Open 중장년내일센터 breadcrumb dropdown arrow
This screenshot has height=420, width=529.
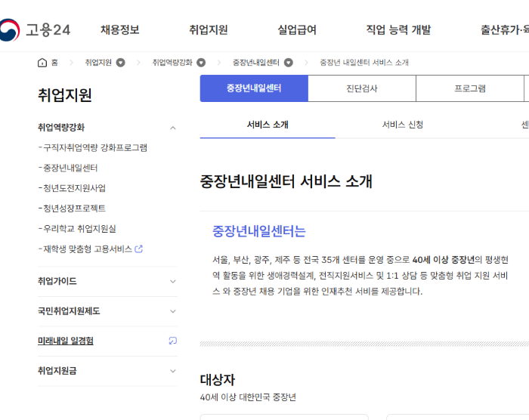pyautogui.click(x=289, y=63)
